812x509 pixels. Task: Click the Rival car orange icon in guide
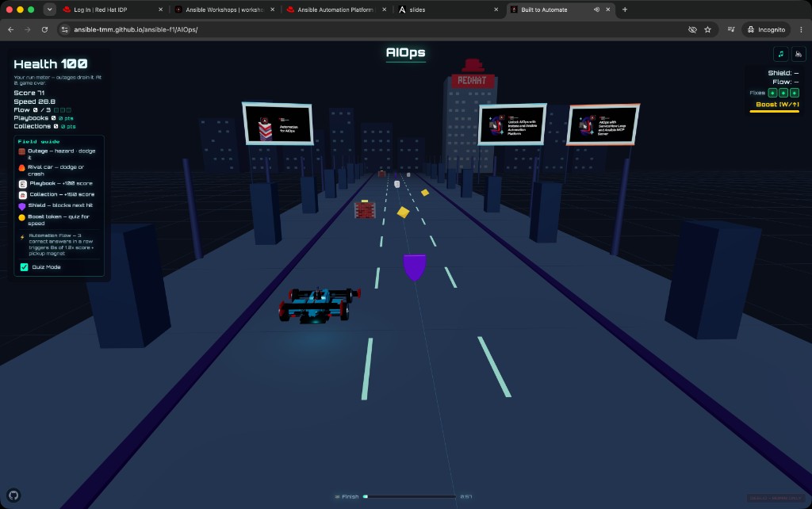[21, 168]
